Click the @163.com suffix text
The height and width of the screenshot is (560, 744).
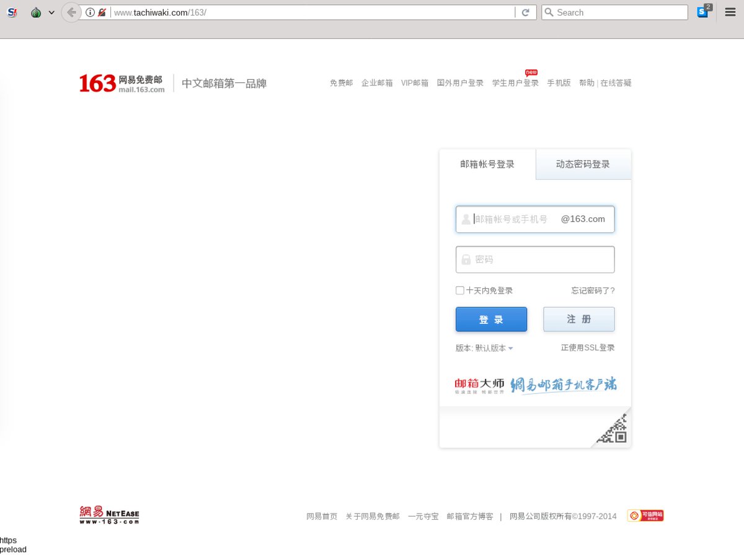point(583,219)
